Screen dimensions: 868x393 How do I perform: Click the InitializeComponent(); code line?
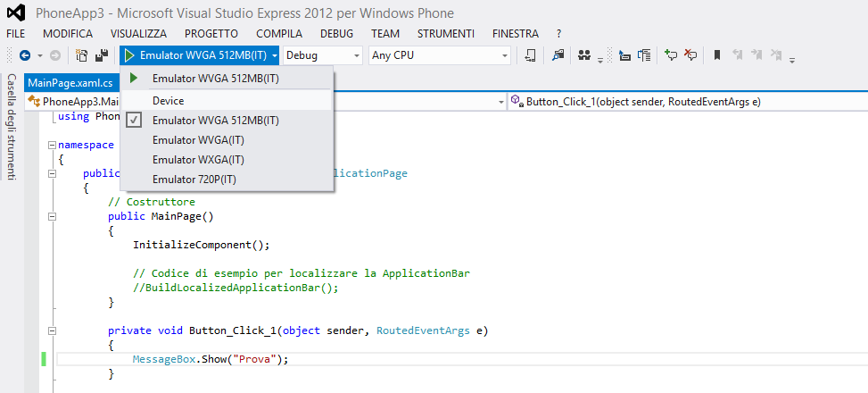pyautogui.click(x=202, y=245)
